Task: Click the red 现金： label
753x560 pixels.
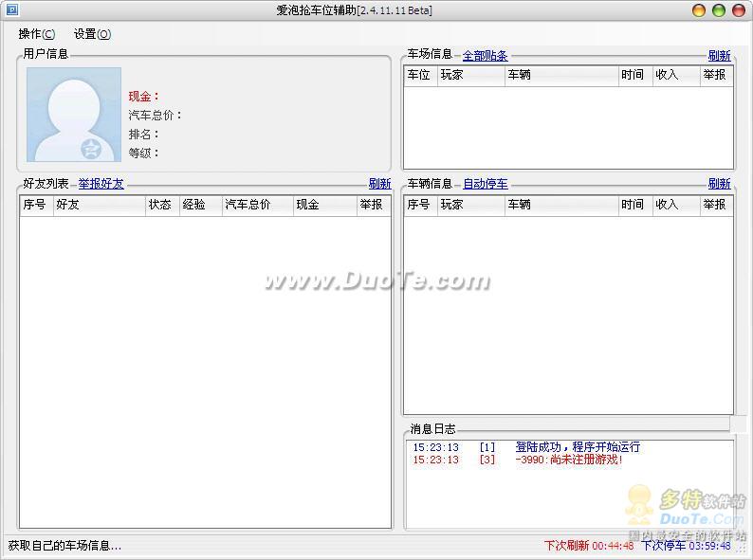Action: [x=143, y=97]
